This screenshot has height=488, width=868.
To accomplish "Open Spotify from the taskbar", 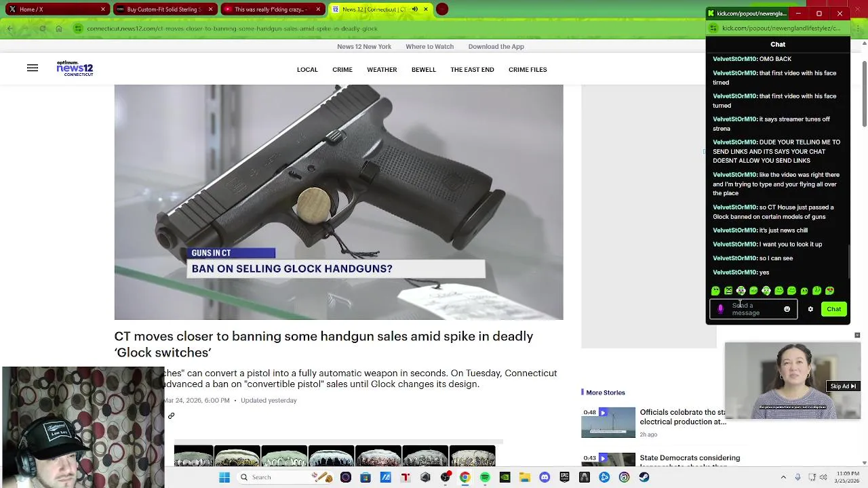I will pyautogui.click(x=485, y=477).
